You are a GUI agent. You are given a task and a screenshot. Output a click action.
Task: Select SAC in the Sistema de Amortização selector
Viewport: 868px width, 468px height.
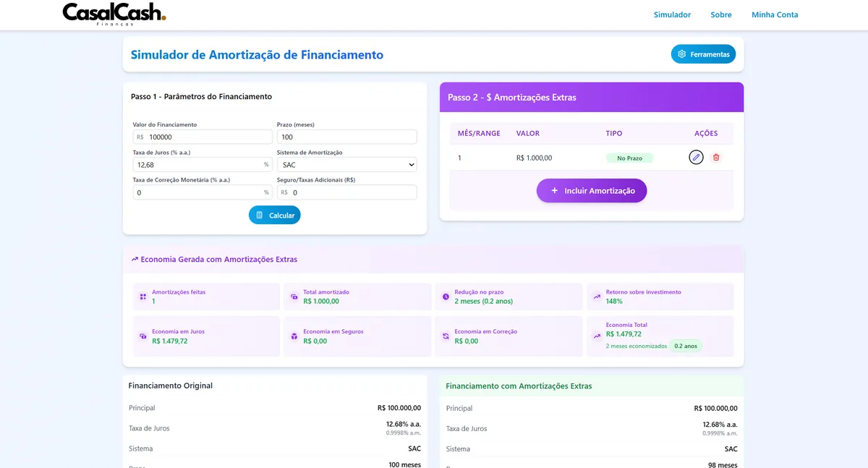click(x=347, y=164)
